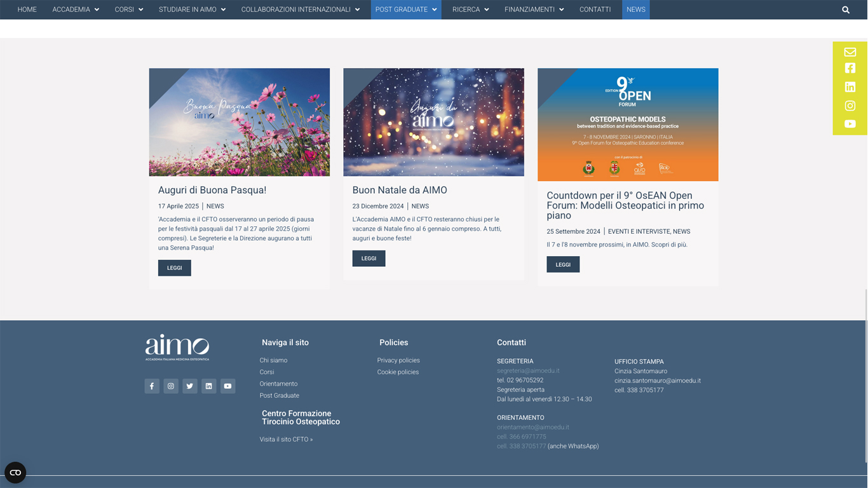Open the Countdown 9° OsEAN Open Forum title
This screenshot has width=868, height=488.
(x=625, y=205)
